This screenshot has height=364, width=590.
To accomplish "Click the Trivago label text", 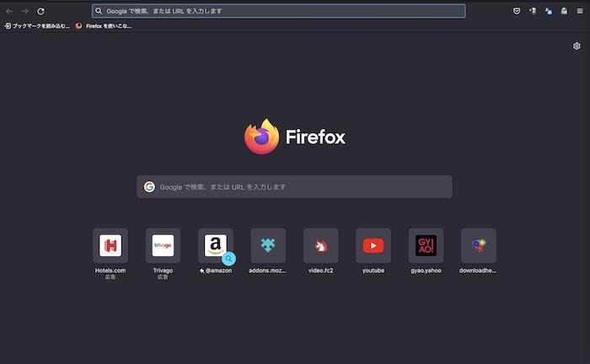I will tap(163, 270).
